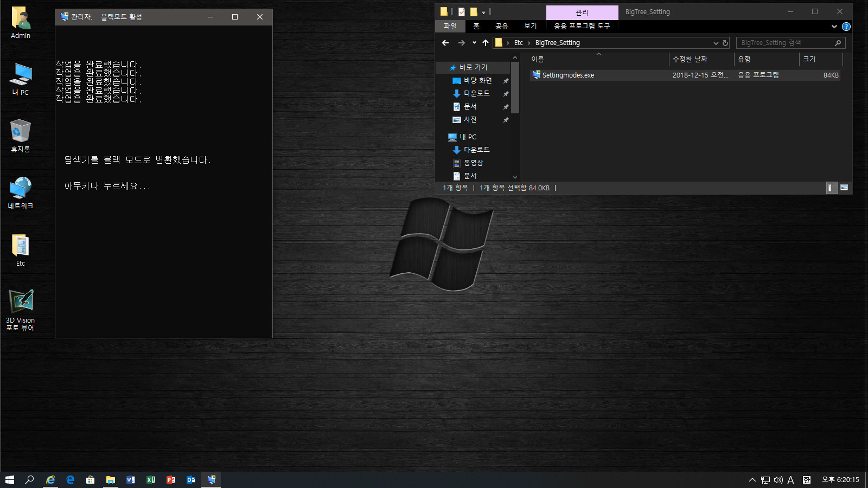Select the Etc folder on desktop
The width and height of the screenshot is (868, 488).
21,250
